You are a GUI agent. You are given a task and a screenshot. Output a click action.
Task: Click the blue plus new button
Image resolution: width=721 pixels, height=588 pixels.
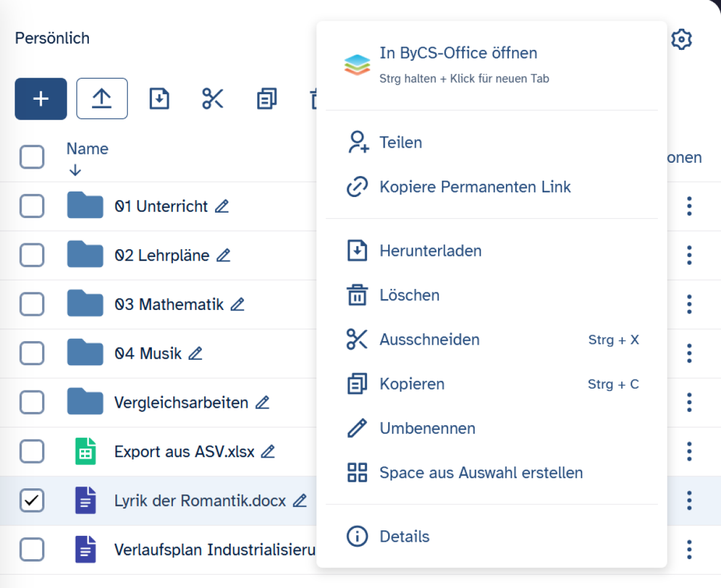41,99
